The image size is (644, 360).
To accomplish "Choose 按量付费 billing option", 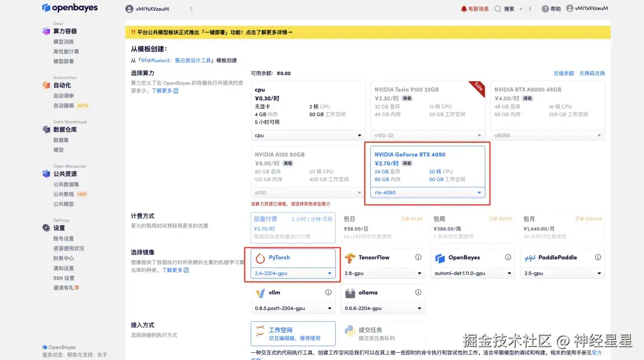I will point(293,227).
